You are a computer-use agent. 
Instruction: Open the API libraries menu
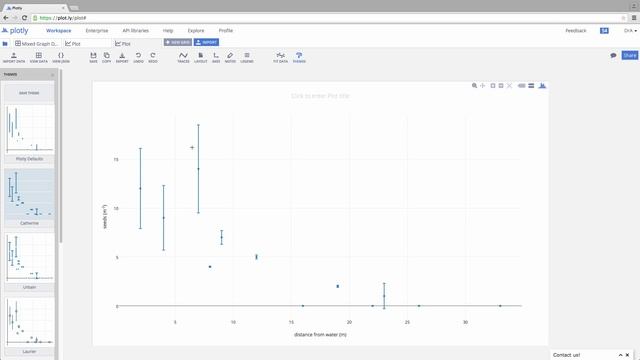(136, 31)
